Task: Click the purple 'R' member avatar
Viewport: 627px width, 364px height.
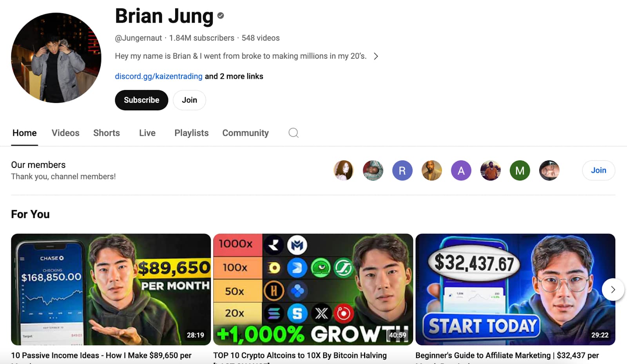Action: click(402, 170)
